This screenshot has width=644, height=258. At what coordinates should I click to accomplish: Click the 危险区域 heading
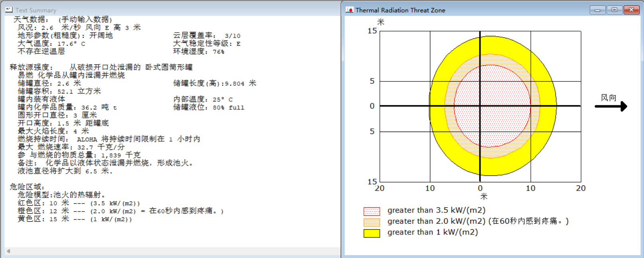click(x=27, y=187)
